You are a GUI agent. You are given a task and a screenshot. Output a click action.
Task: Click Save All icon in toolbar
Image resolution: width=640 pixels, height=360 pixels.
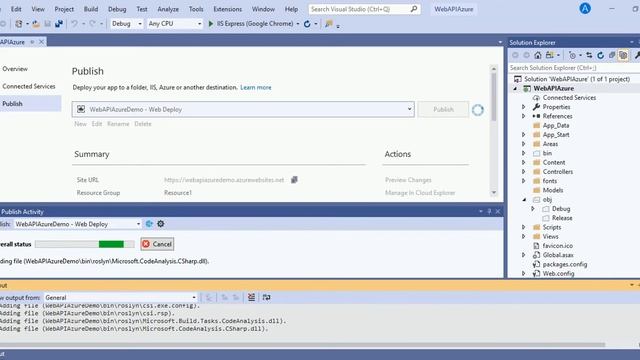59,24
